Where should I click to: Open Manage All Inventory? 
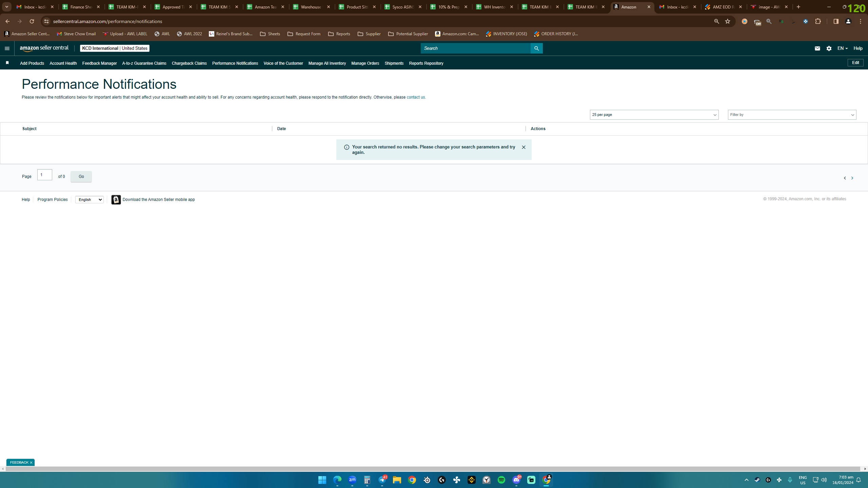[327, 63]
